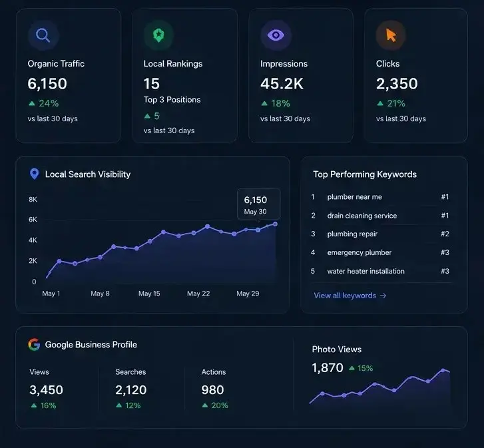Click the Views value 3,450

[x=47, y=390]
